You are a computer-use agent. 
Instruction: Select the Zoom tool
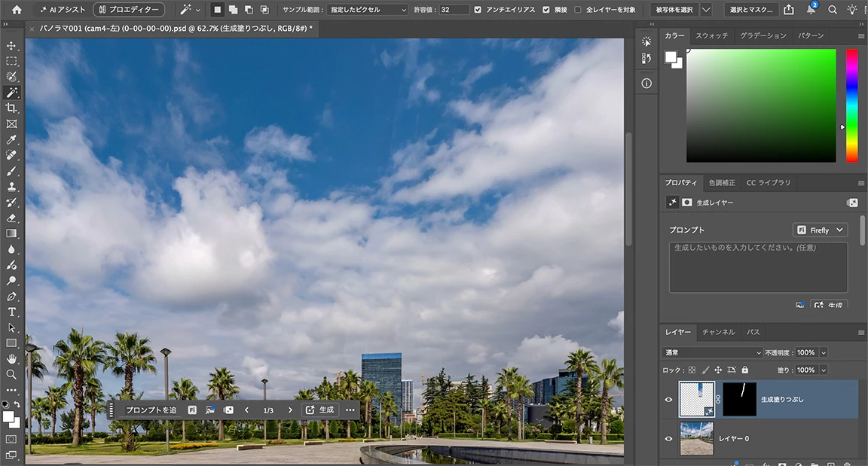pos(11,374)
